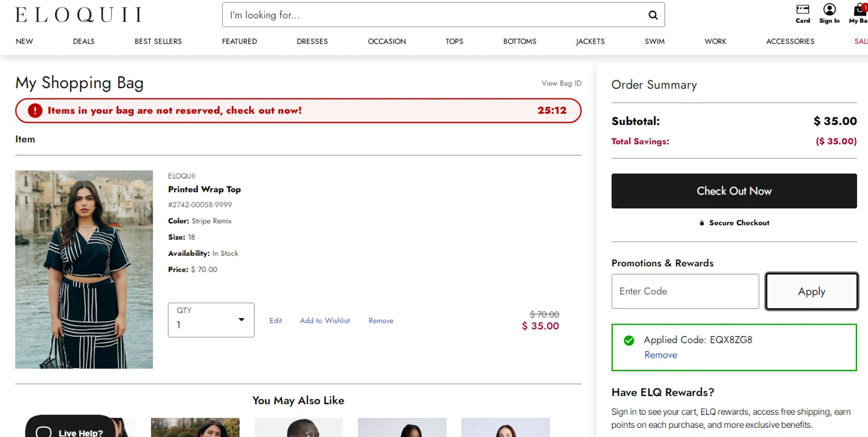Remove the applied code EQX8ZG8

(661, 355)
